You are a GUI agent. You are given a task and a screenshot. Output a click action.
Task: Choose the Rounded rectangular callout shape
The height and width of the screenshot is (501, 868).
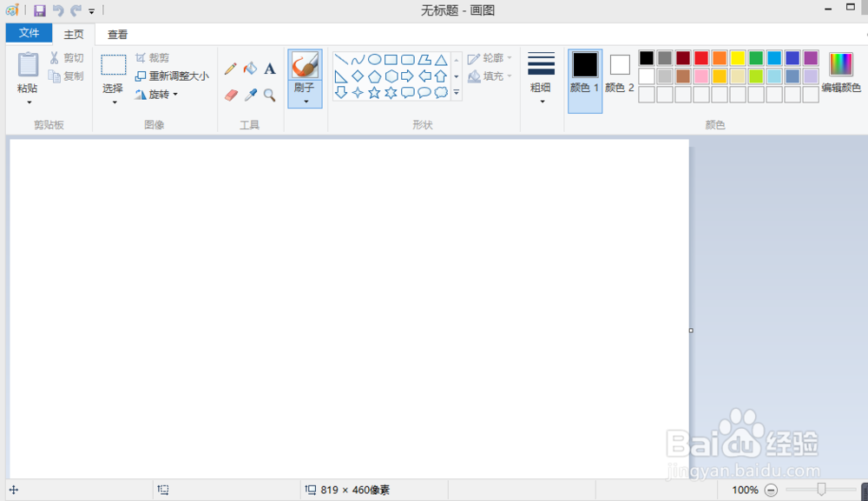pyautogui.click(x=408, y=92)
